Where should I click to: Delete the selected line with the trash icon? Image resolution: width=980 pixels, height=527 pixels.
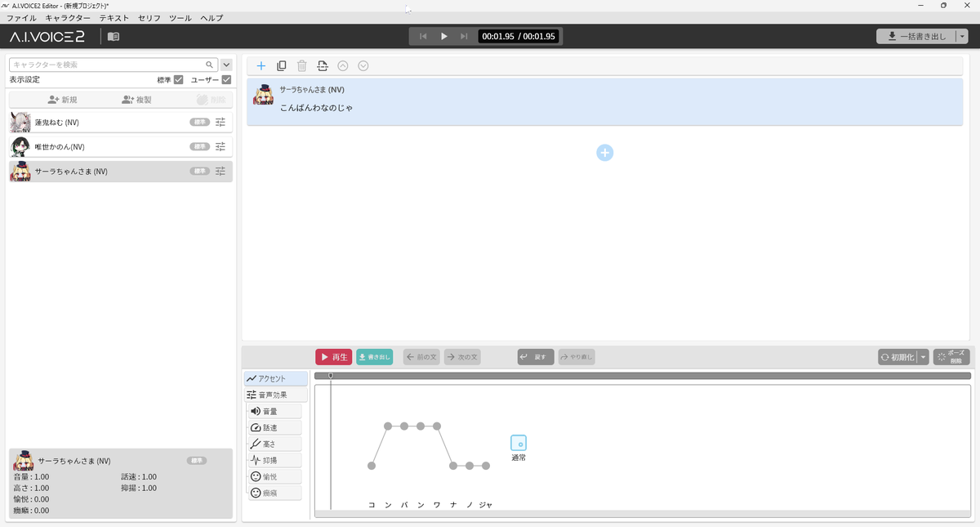[302, 66]
